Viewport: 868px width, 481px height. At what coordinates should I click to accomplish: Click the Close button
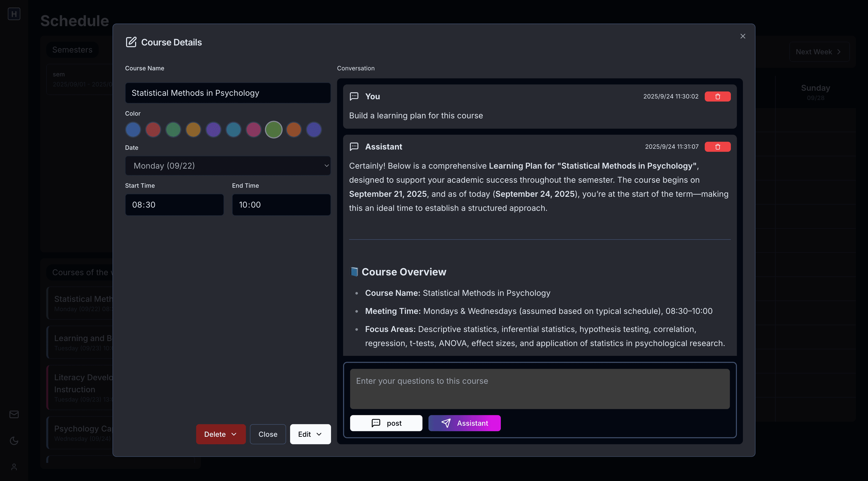268,434
